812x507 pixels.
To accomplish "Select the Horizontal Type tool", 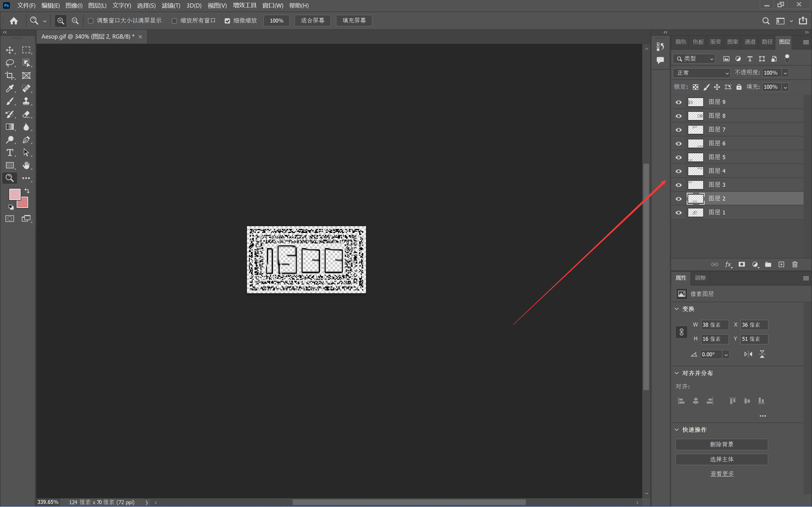I will tap(10, 153).
